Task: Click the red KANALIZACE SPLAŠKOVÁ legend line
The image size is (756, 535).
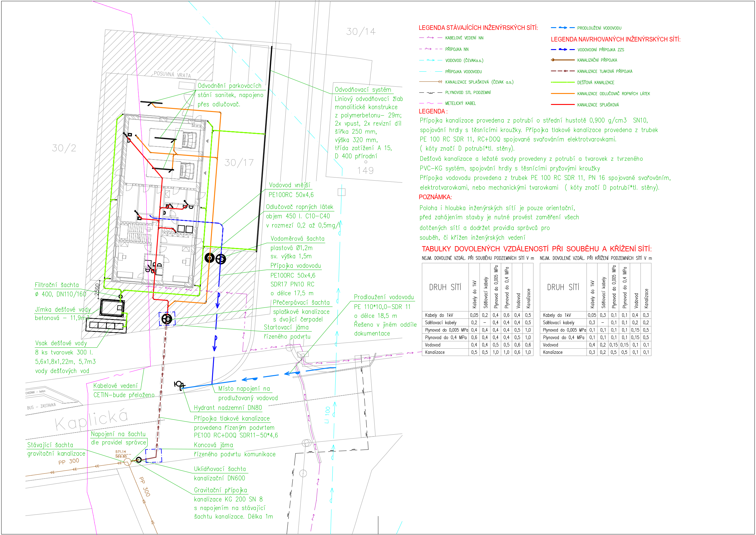Action: (x=562, y=105)
